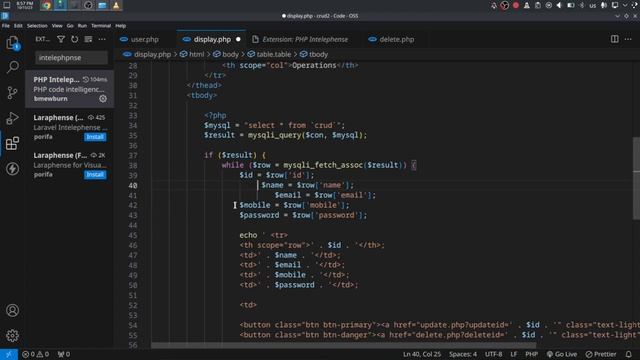
Task: Open the Manage gear in activity bar
Action: point(12,336)
